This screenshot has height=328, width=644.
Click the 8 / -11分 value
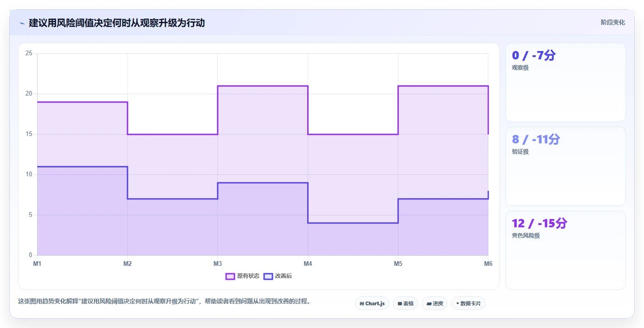[536, 139]
